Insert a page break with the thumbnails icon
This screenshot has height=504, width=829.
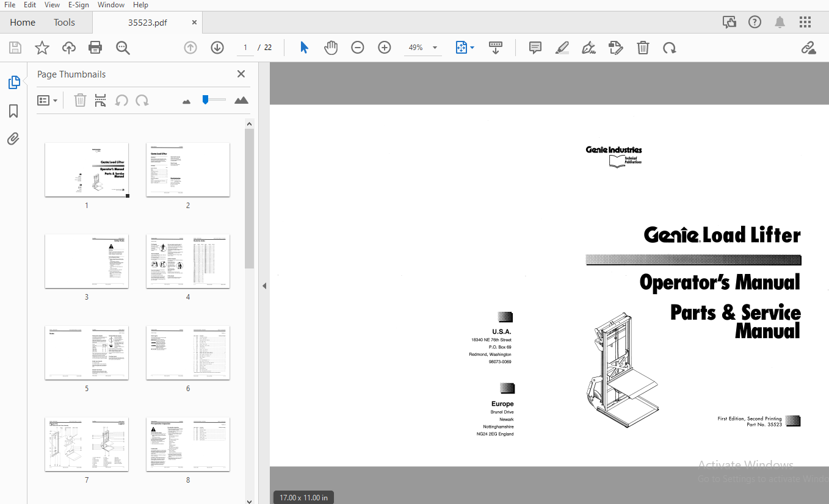101,100
